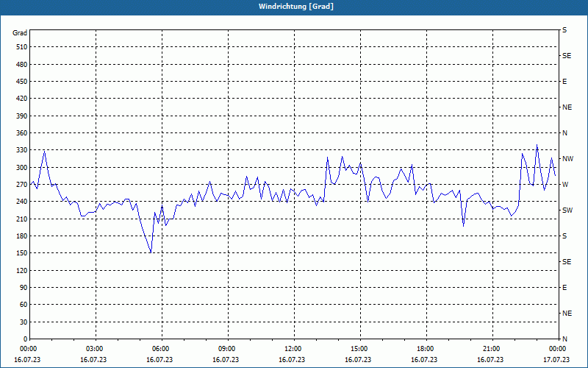
Task: Select the 06:00 time label
Action: click(x=162, y=349)
